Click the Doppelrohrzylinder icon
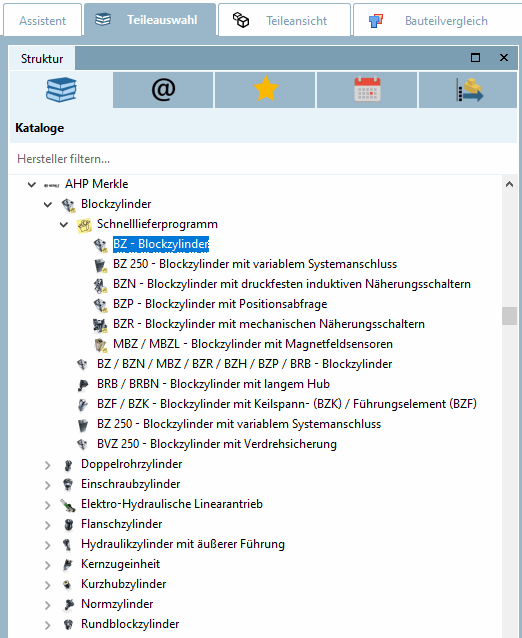 pos(68,465)
